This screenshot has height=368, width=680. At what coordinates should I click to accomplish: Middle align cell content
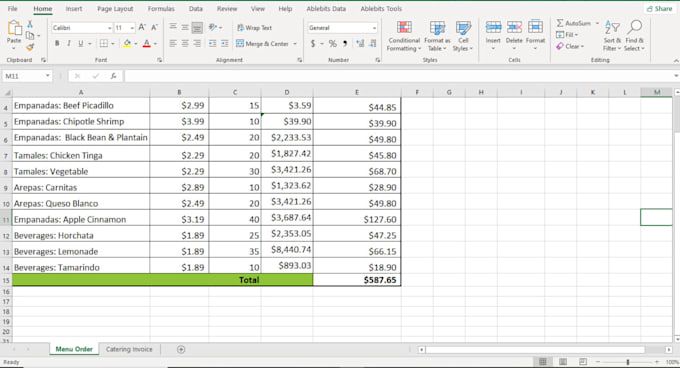coord(185,27)
